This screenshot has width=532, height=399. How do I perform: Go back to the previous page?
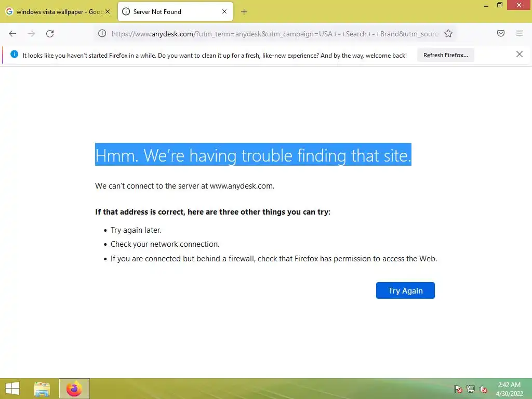click(12, 34)
